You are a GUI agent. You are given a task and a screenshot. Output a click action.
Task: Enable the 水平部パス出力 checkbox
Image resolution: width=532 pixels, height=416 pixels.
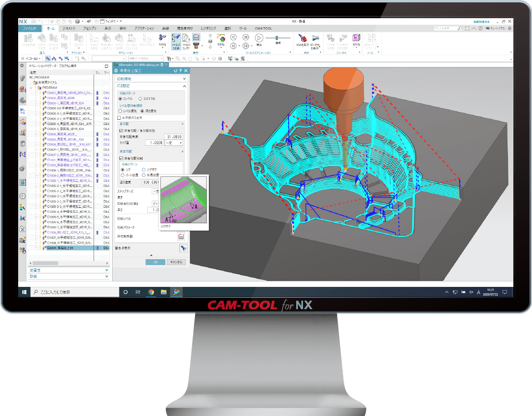[x=118, y=116]
